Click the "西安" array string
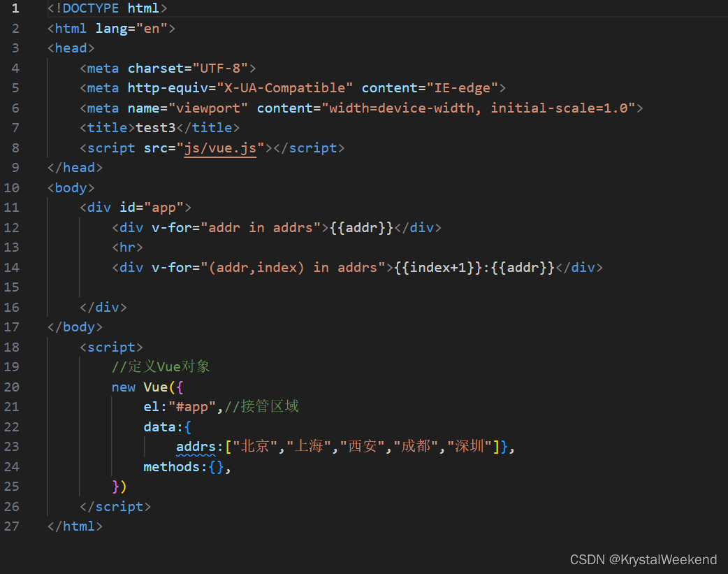The image size is (728, 574). point(362,447)
